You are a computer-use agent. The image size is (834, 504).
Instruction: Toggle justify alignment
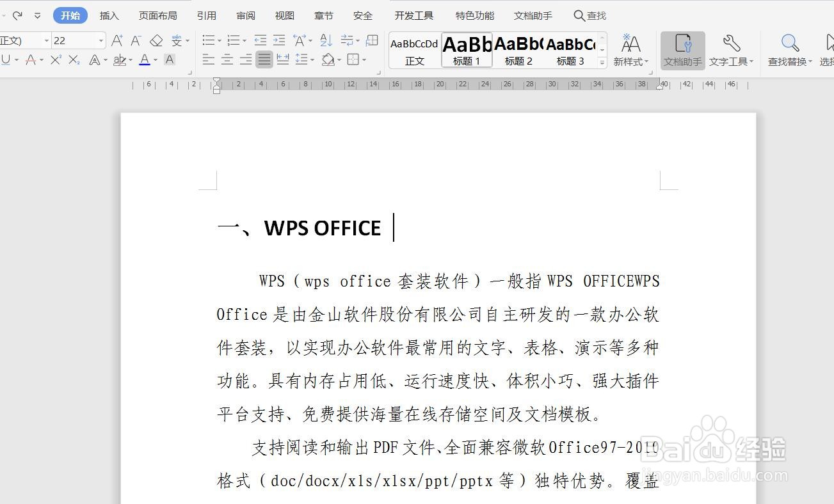pos(264,60)
